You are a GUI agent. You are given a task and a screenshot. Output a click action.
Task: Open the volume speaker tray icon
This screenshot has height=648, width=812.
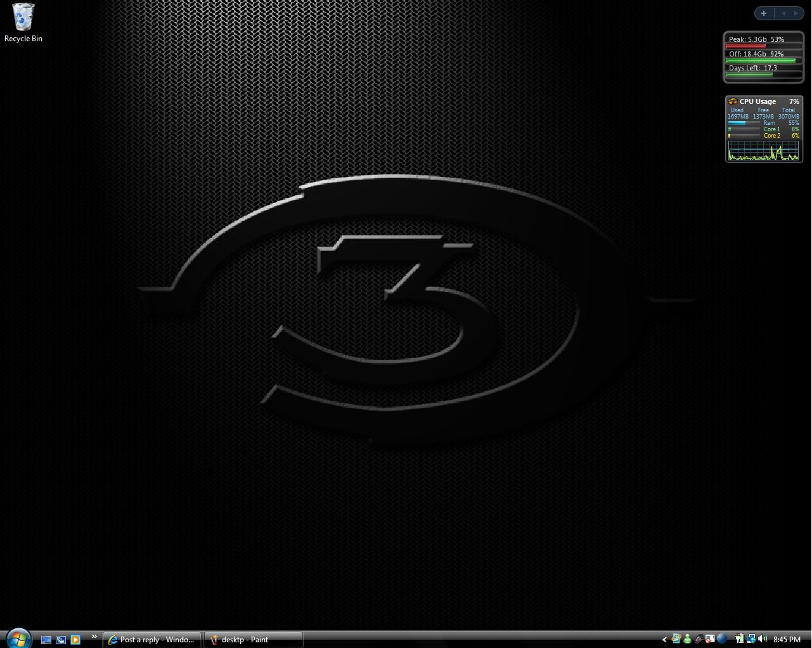[763, 639]
